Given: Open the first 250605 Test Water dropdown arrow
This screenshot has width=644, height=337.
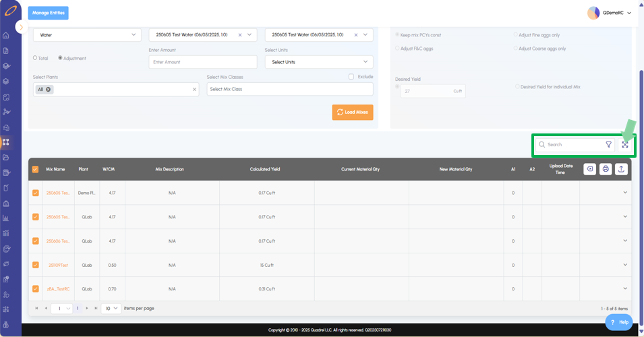Looking at the screenshot, I should (250, 35).
